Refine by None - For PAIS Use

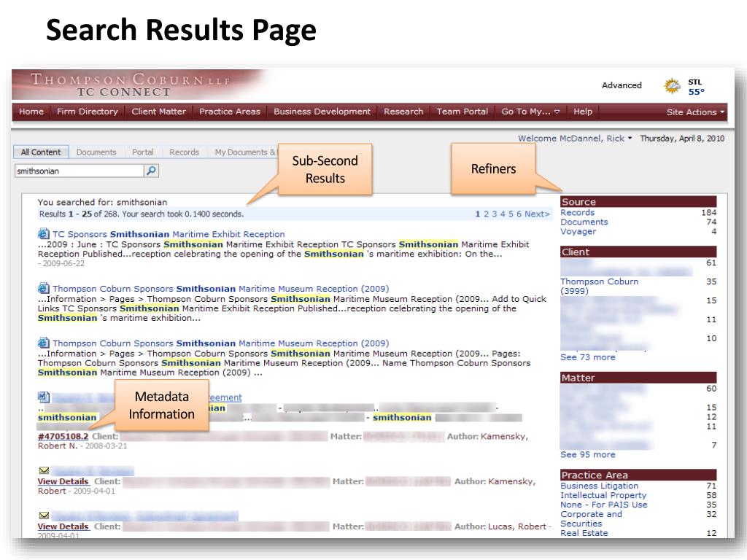tap(604, 505)
